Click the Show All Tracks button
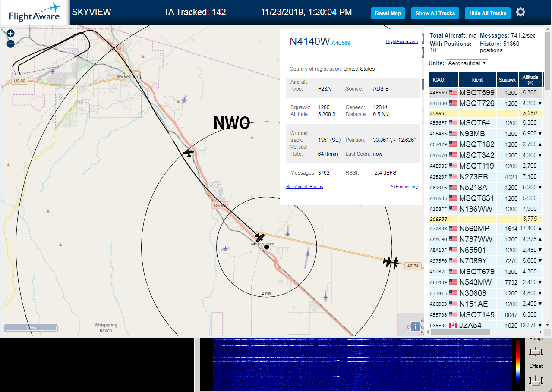 [435, 13]
